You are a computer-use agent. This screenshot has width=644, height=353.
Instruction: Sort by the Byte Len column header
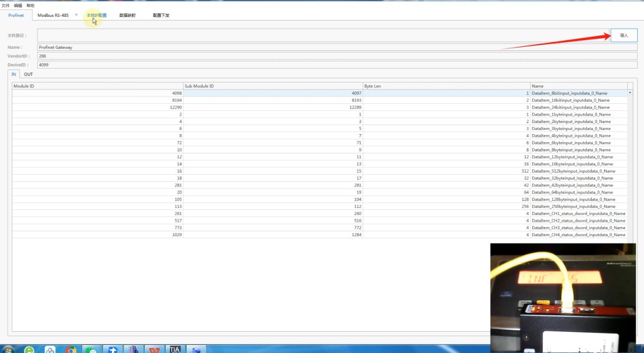[x=446, y=86]
